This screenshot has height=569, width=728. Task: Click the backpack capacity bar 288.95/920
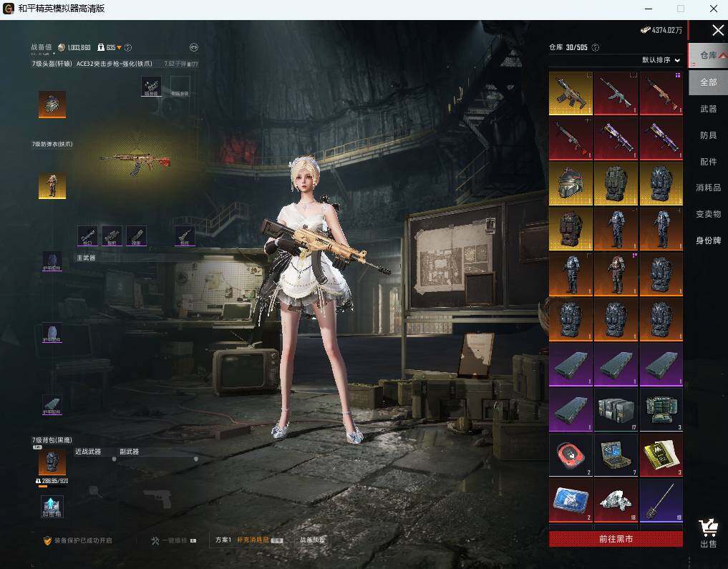pos(52,481)
